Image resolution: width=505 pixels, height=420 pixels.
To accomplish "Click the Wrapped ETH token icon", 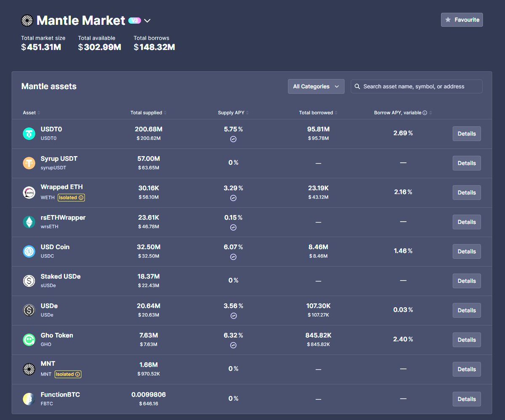I will coord(29,193).
